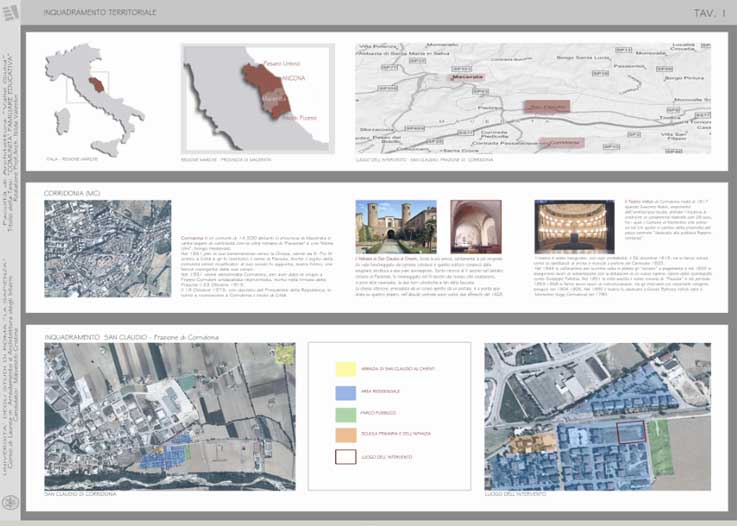Click the red intervention rectangle on site aerial
737x526 pixels.
click(x=631, y=432)
